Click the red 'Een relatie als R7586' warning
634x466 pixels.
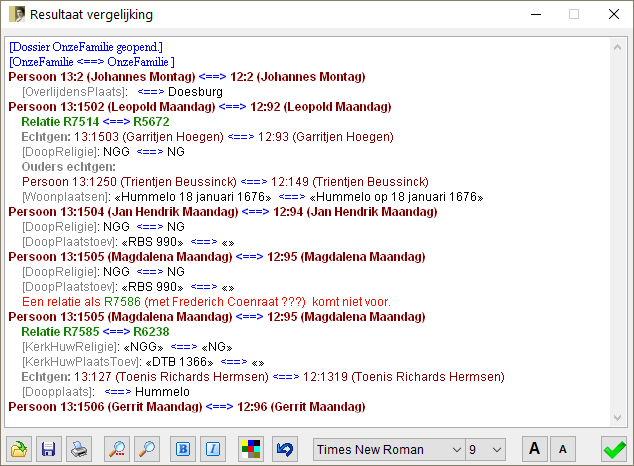click(x=206, y=302)
